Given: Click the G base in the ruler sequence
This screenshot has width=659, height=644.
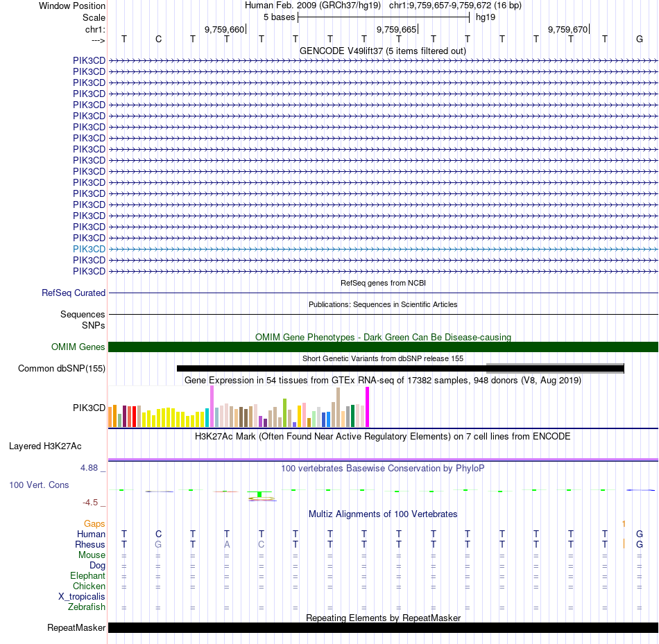Looking at the screenshot, I should tap(640, 39).
